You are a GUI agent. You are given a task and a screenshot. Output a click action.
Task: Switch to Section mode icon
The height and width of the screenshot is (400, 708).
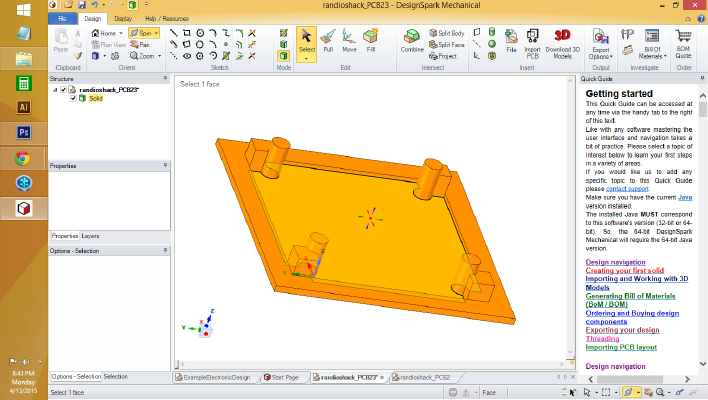(284, 44)
